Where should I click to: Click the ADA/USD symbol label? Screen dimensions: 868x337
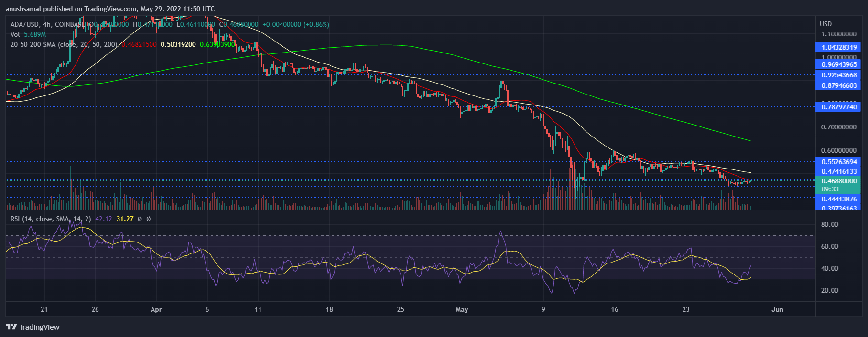click(x=25, y=24)
